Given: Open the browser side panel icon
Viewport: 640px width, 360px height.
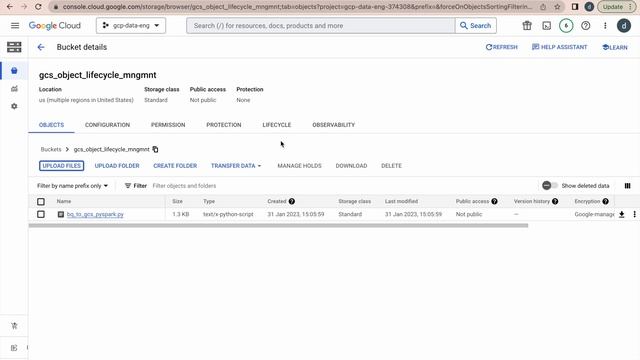Looking at the screenshot, I should click(x=575, y=7).
